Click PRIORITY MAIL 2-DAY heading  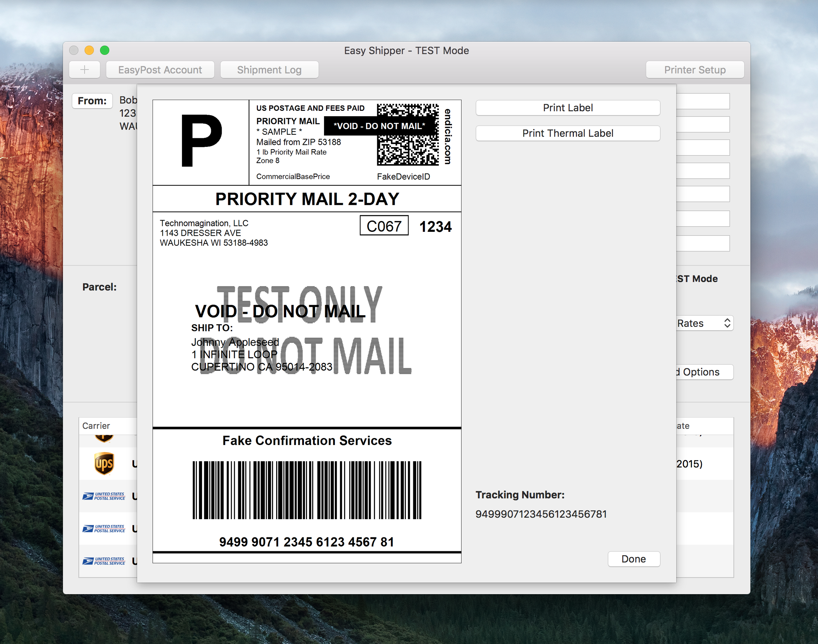307,199
